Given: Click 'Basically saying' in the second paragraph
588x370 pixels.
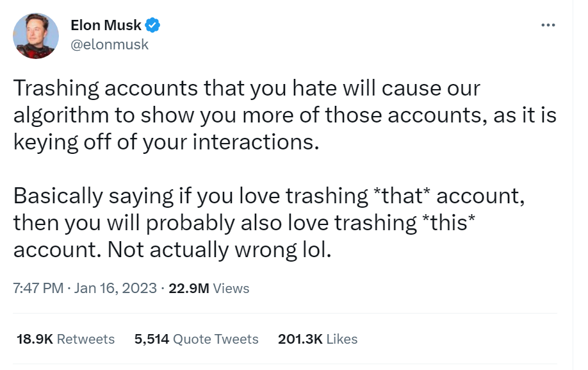Looking at the screenshot, I should click(94, 194).
